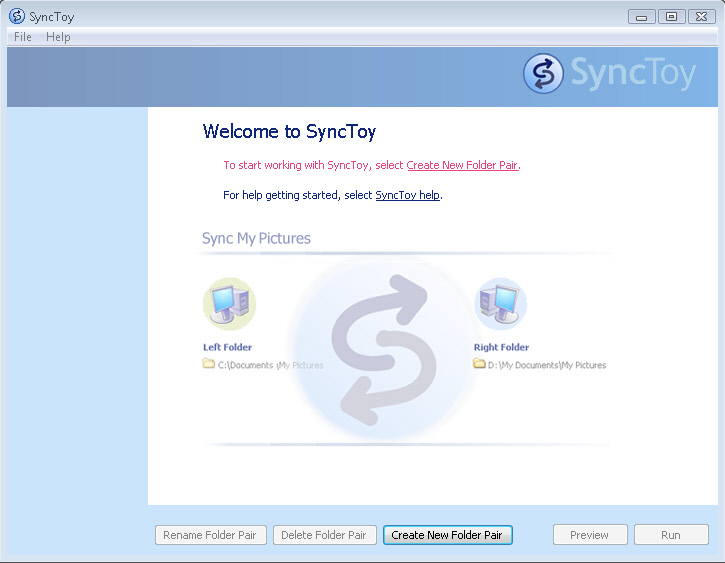Screen dimensions: 725x563
Task: Open the File menu
Action: click(23, 37)
